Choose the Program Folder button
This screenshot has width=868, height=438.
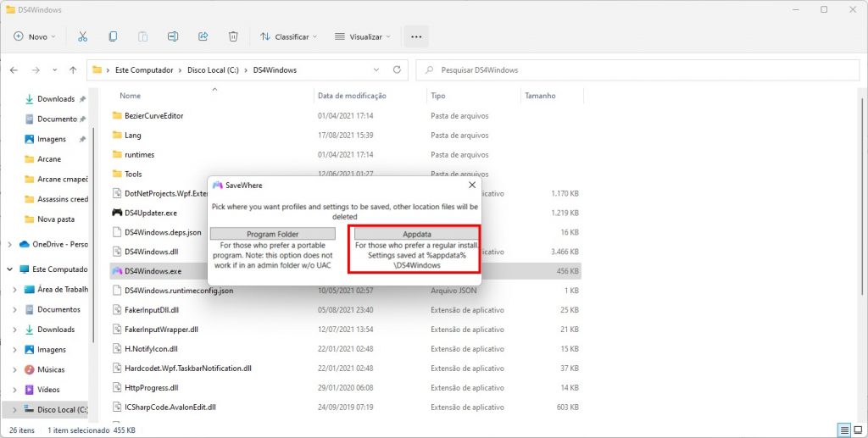point(273,234)
